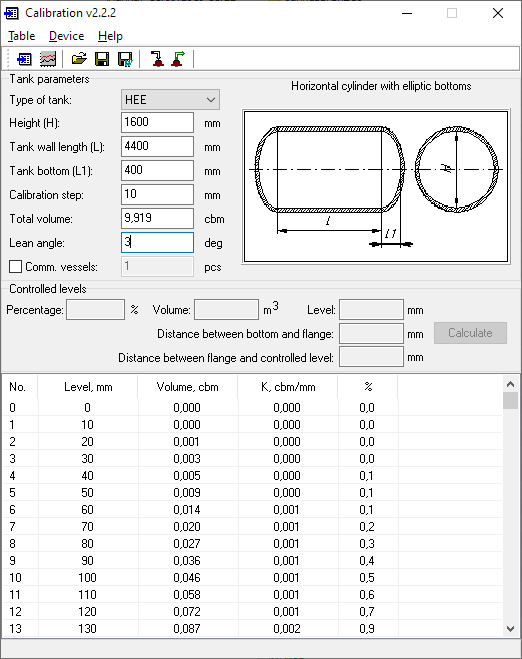This screenshot has height=659, width=522.
Task: Click the calibration table toolbar icon
Action: (x=24, y=59)
